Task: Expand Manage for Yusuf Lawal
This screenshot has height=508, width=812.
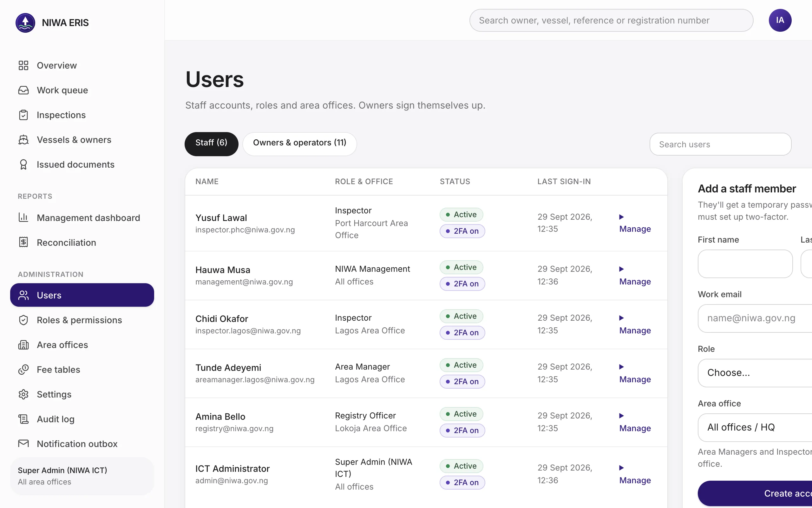Action: tap(635, 224)
